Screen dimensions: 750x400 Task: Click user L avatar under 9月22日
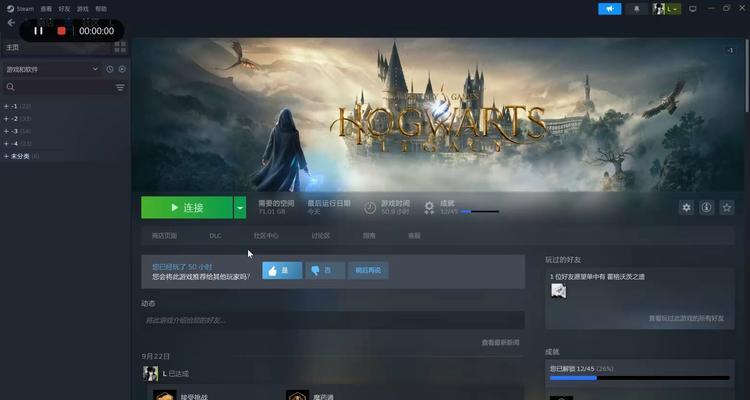(x=151, y=374)
